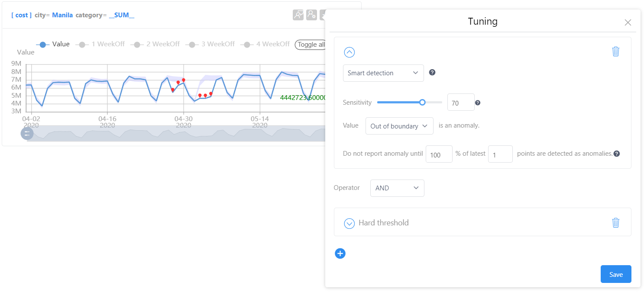Screen dimensions: 644x292
Task: Collapse the Smart detection section
Action: (349, 52)
